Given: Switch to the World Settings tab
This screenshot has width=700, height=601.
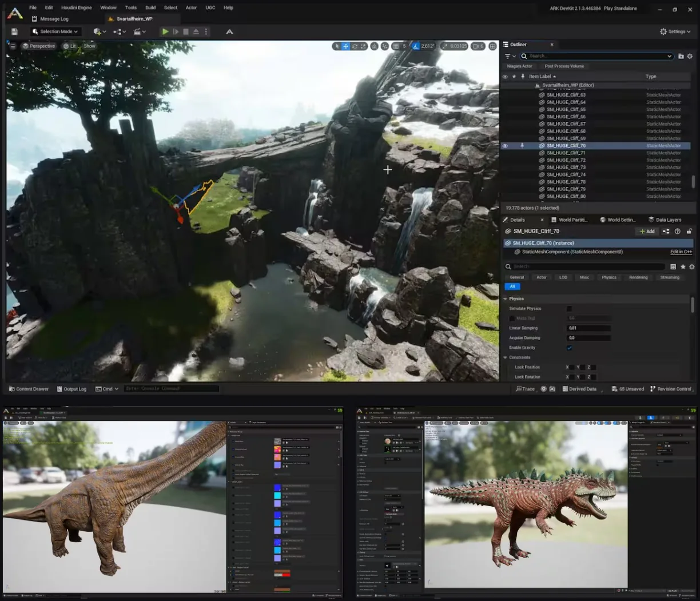Looking at the screenshot, I should [x=618, y=220].
